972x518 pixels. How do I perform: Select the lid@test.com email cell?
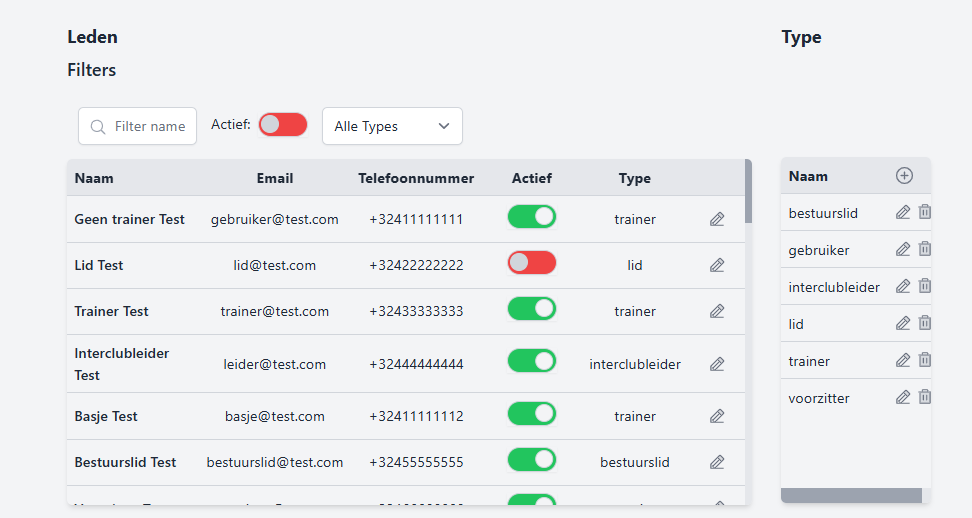275,265
